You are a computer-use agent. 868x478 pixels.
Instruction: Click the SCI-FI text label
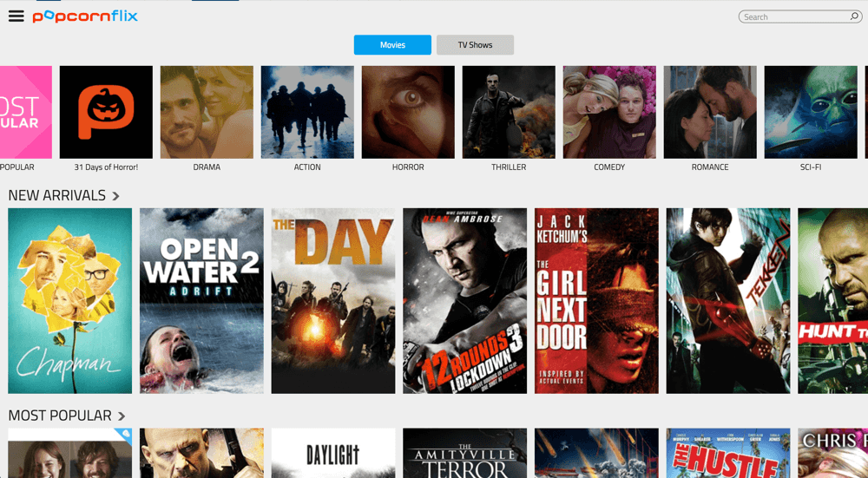tap(811, 167)
